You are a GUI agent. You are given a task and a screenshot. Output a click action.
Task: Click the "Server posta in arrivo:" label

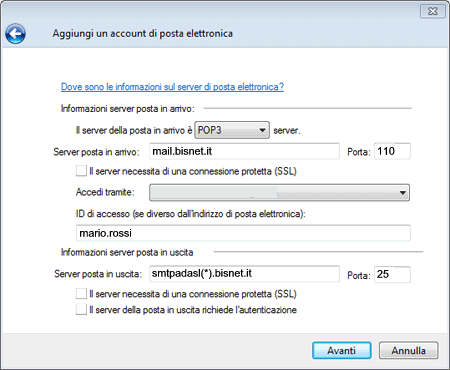(x=96, y=152)
